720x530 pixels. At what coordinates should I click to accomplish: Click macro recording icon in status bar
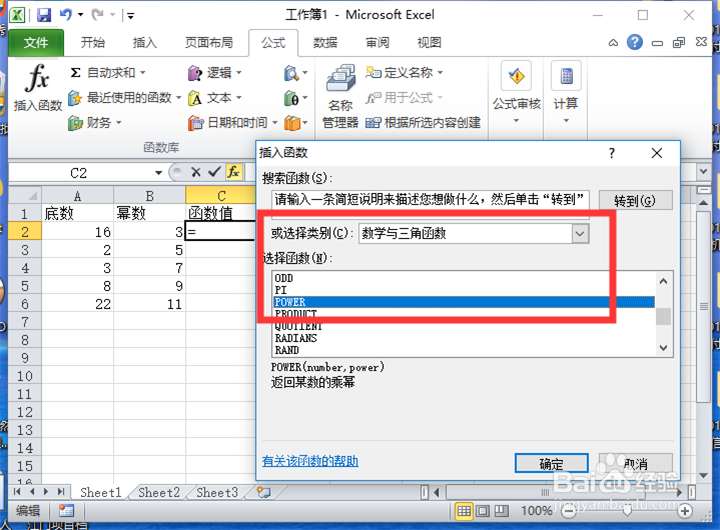(x=66, y=511)
